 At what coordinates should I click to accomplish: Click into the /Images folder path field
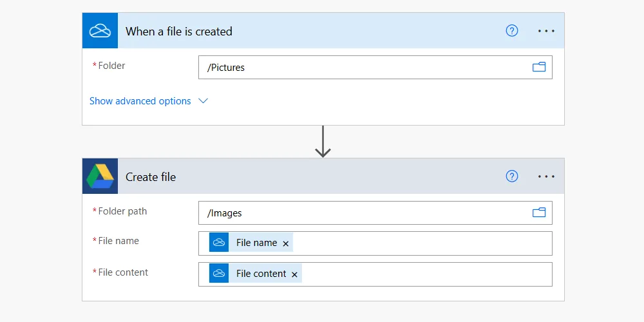click(x=361, y=213)
